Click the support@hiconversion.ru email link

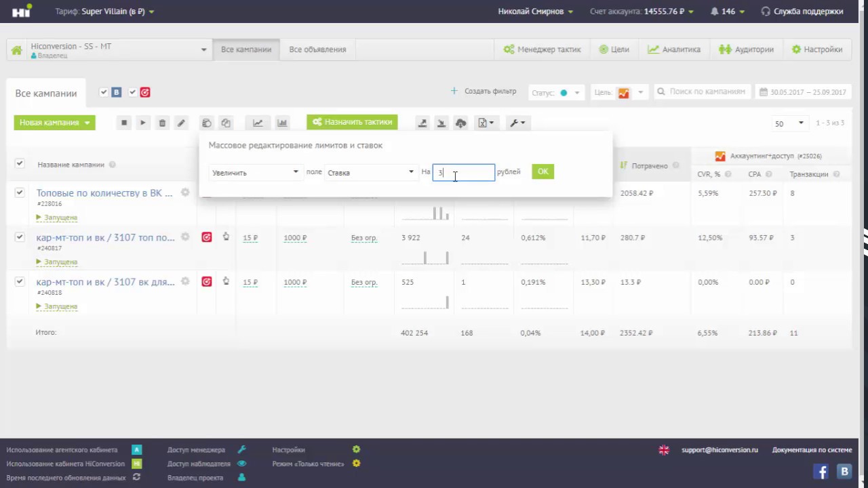(719, 449)
